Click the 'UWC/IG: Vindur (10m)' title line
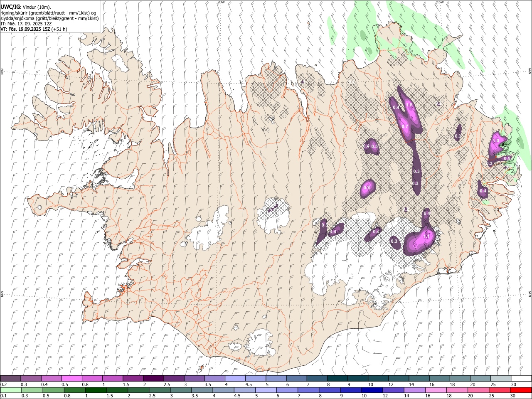 click(x=26, y=7)
